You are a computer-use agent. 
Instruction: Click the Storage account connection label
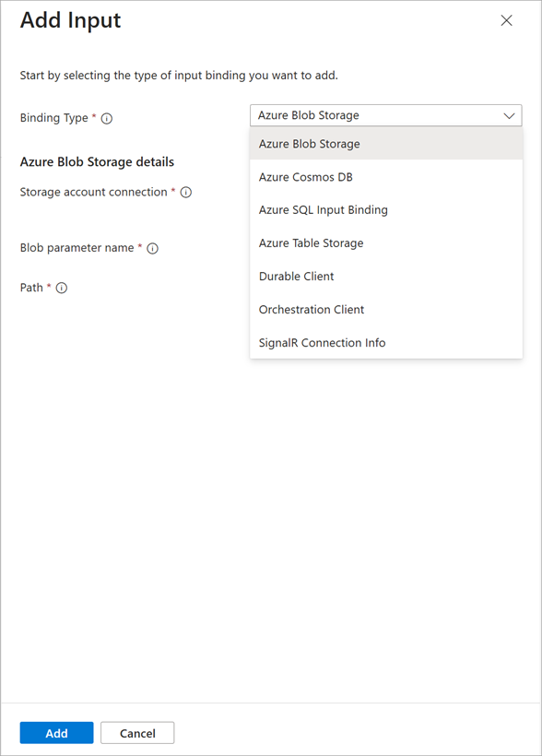tap(93, 192)
